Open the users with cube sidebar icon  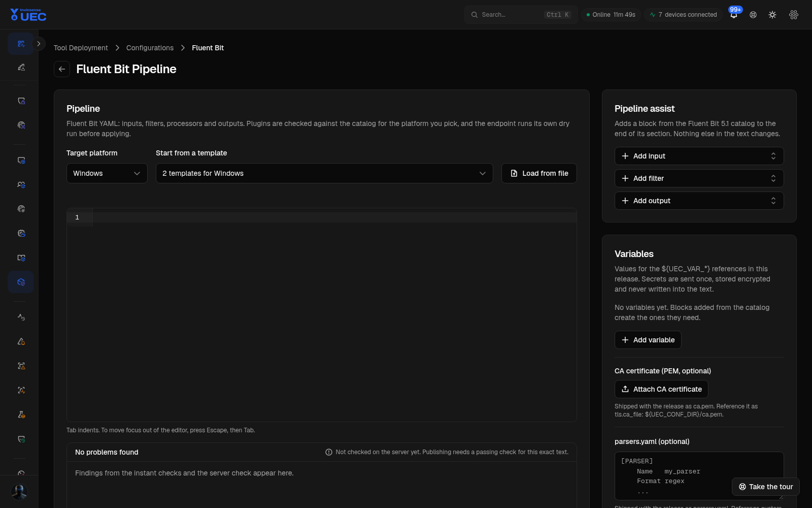pyautogui.click(x=21, y=185)
